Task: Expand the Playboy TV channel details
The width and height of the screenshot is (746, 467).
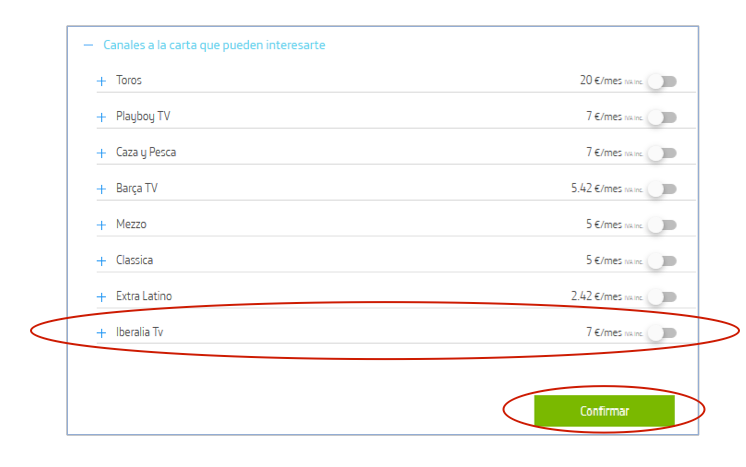Action: [x=101, y=117]
